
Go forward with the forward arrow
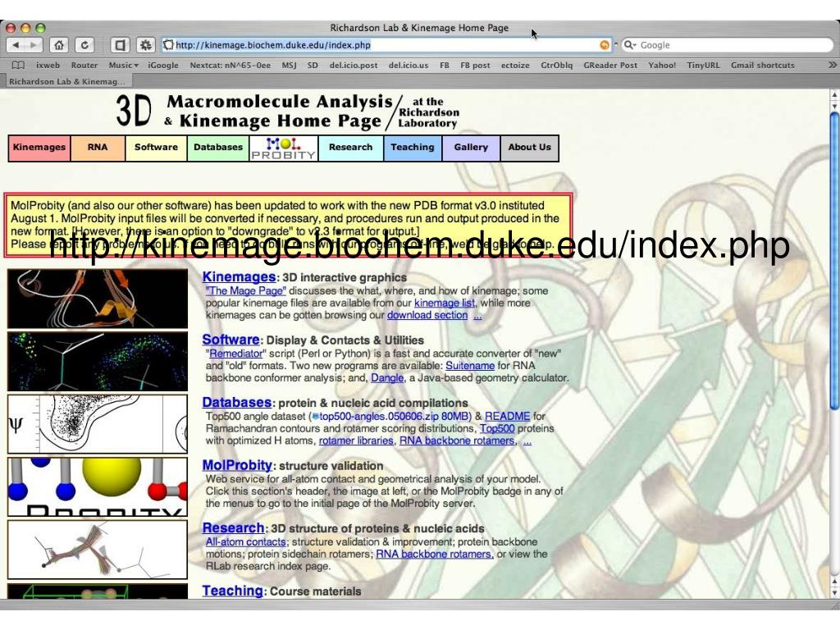[34, 45]
